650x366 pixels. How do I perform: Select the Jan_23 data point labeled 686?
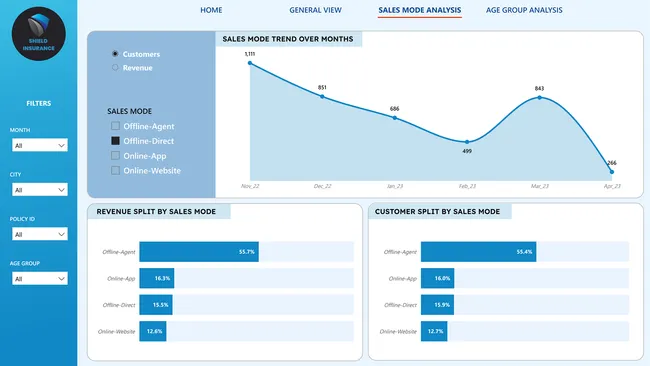coord(395,118)
